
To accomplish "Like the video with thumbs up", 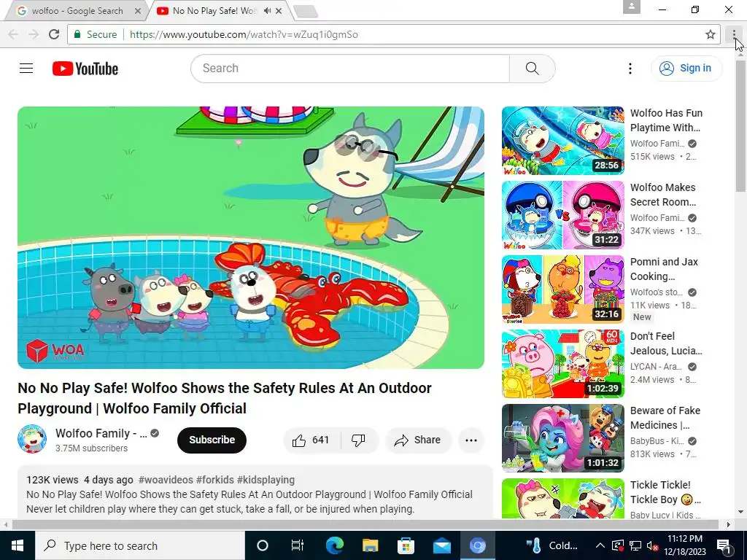I will point(312,440).
